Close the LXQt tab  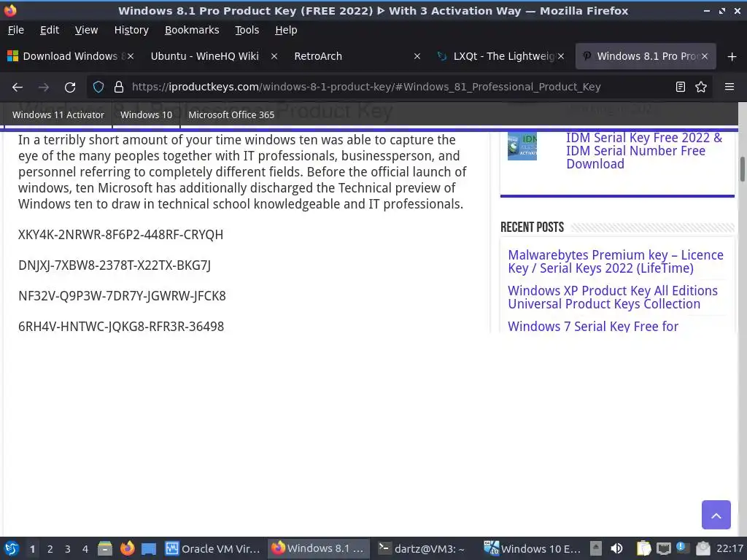pos(561,56)
